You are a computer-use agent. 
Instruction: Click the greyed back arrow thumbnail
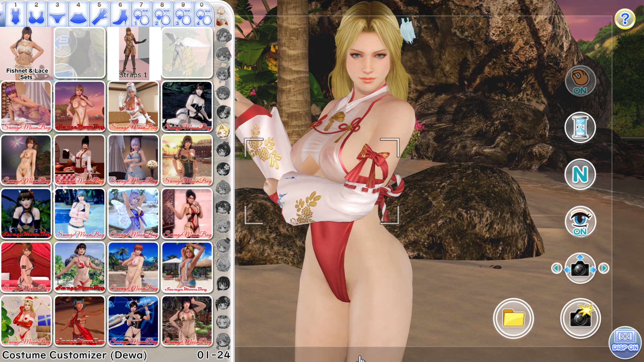pos(80,53)
